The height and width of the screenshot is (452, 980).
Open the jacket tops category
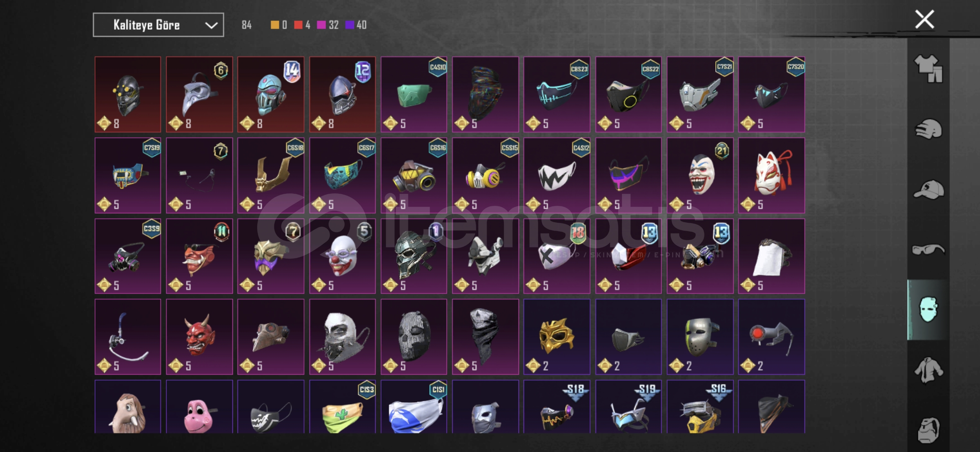(928, 370)
